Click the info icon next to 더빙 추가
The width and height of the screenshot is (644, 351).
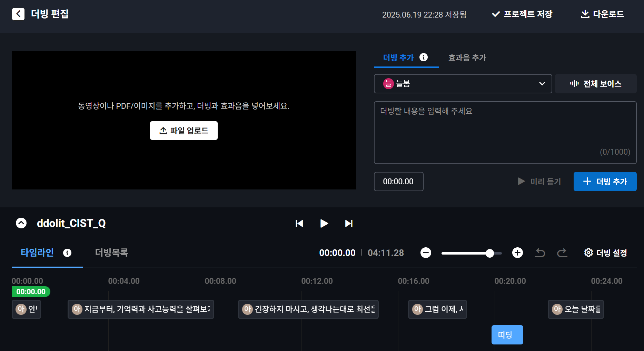tap(424, 57)
